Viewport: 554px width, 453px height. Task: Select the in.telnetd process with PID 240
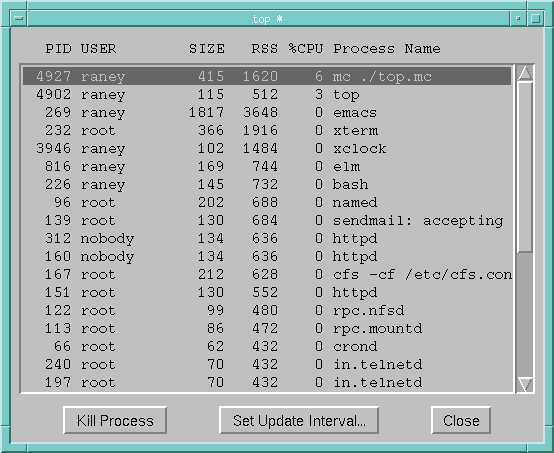267,364
